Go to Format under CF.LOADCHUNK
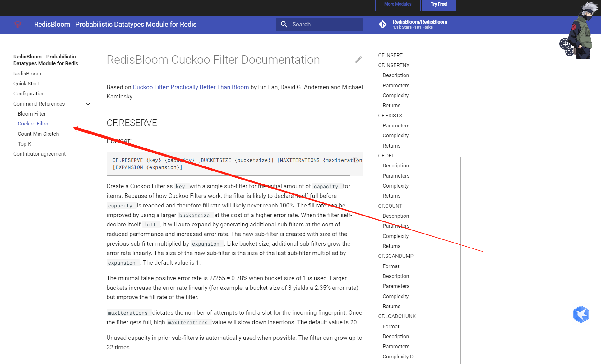The image size is (601, 364). (391, 326)
